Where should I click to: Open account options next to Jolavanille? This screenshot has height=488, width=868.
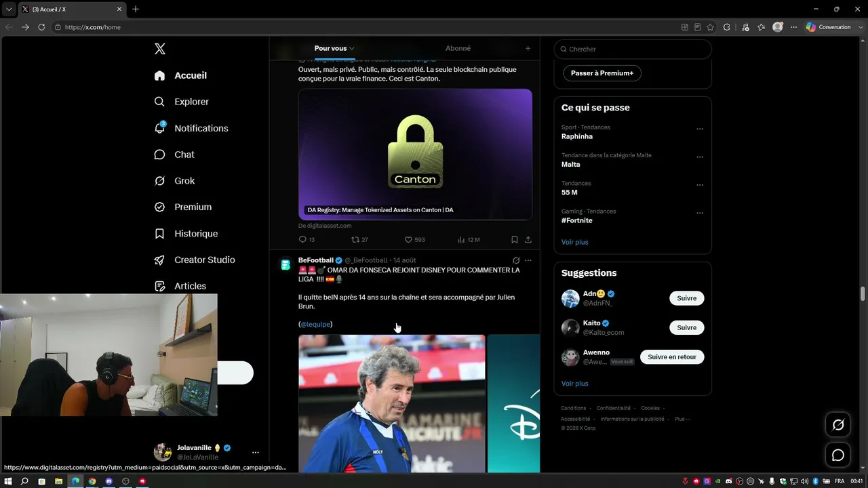[x=256, y=452]
